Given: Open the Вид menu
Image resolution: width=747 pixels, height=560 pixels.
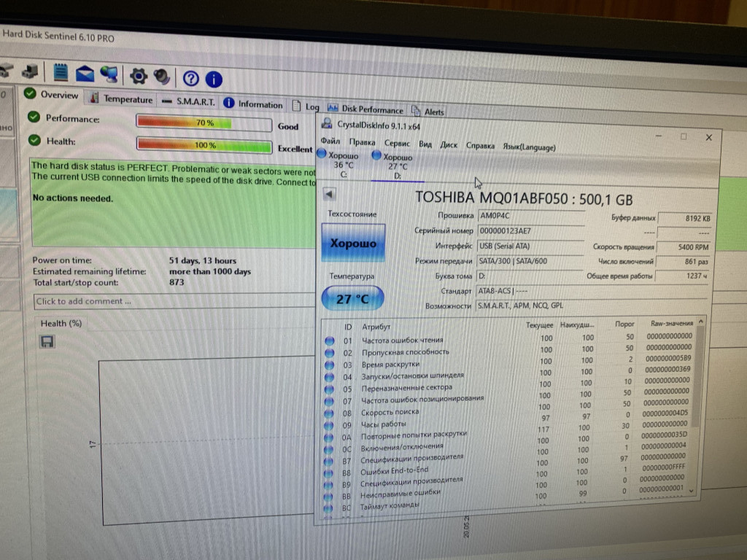Looking at the screenshot, I should point(425,144).
